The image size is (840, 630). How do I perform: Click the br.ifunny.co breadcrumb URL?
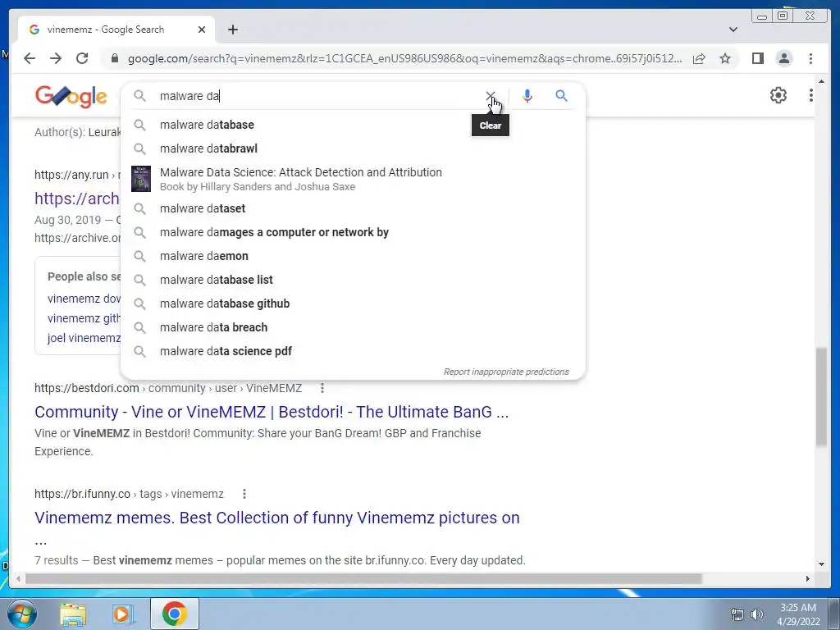(x=129, y=494)
